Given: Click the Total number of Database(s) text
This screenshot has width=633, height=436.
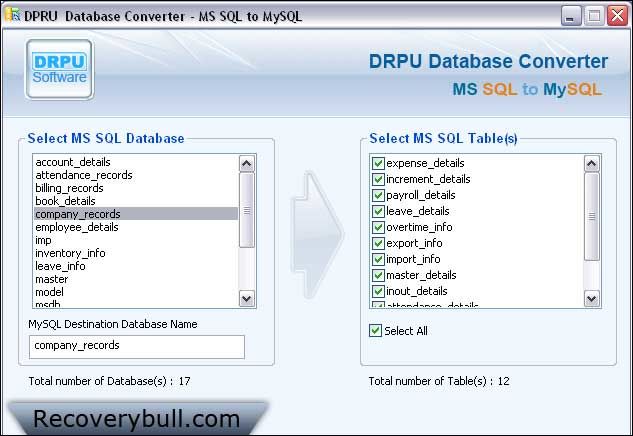Looking at the screenshot, I should click(109, 381).
